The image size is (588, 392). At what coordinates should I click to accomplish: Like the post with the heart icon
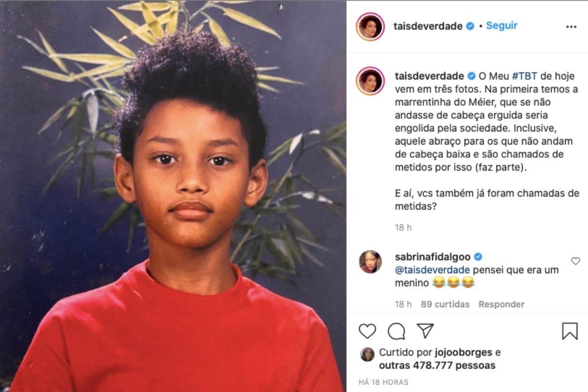(367, 331)
